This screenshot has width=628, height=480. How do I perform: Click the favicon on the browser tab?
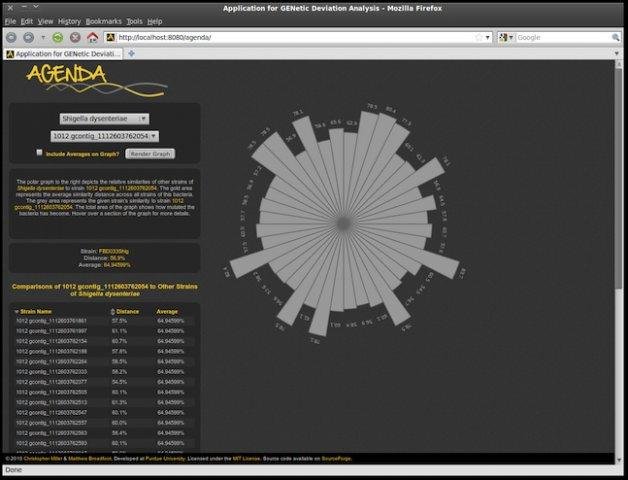click(10, 54)
